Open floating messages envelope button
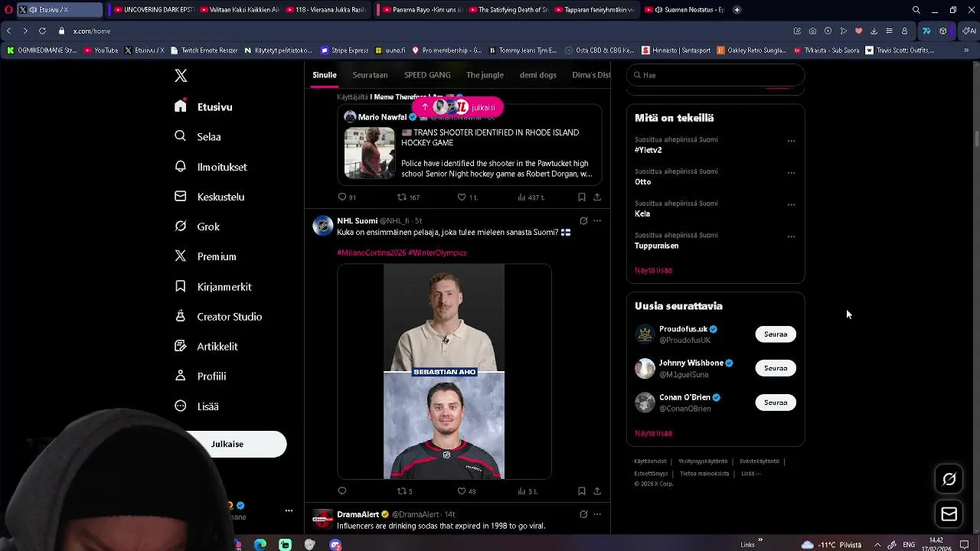This screenshot has height=551, width=980. (949, 514)
